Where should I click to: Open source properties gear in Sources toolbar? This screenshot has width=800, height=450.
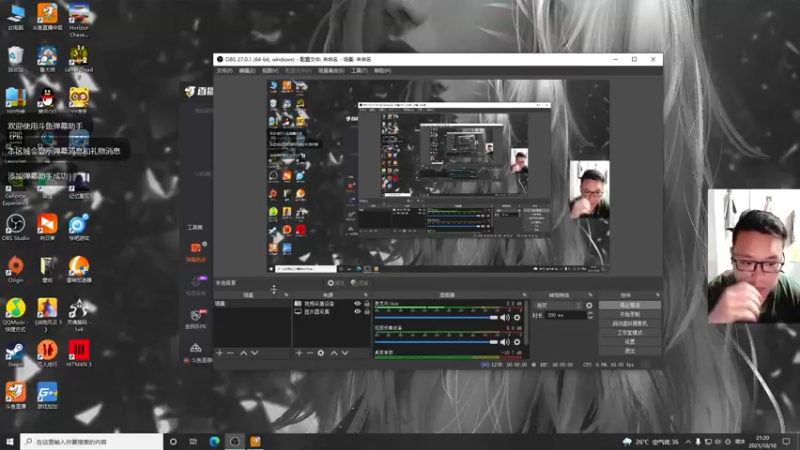pos(320,353)
